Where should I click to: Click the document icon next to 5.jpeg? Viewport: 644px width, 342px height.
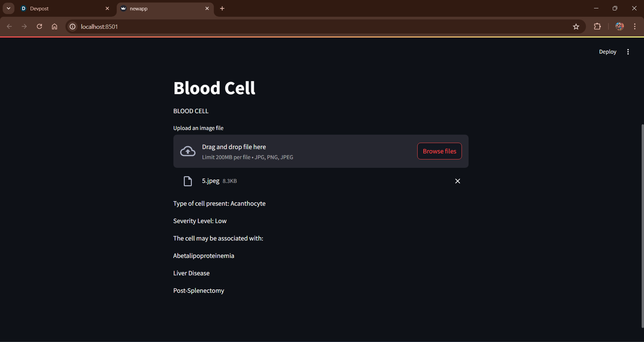pos(187,181)
